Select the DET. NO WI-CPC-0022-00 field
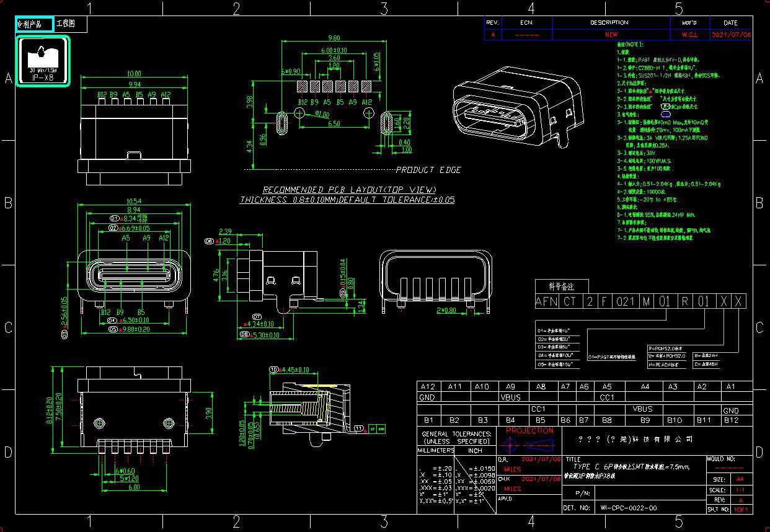This screenshot has height=532, width=770. 628,508
